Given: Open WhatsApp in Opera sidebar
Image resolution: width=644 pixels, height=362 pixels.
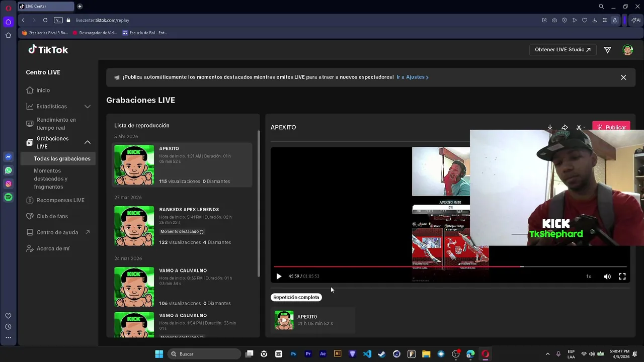Looking at the screenshot, I should click(8, 170).
